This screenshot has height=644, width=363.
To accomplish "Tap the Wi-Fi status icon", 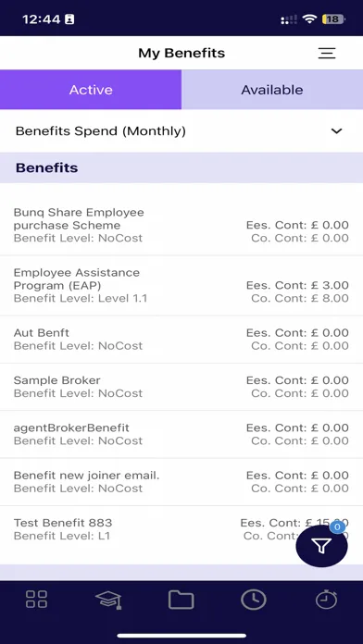I will pos(308,19).
